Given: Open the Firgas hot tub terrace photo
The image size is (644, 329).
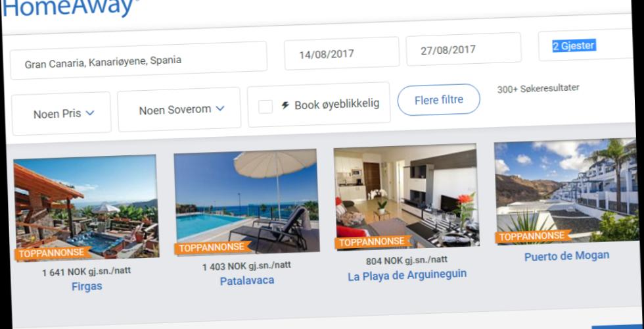Looking at the screenshot, I should (x=86, y=207).
